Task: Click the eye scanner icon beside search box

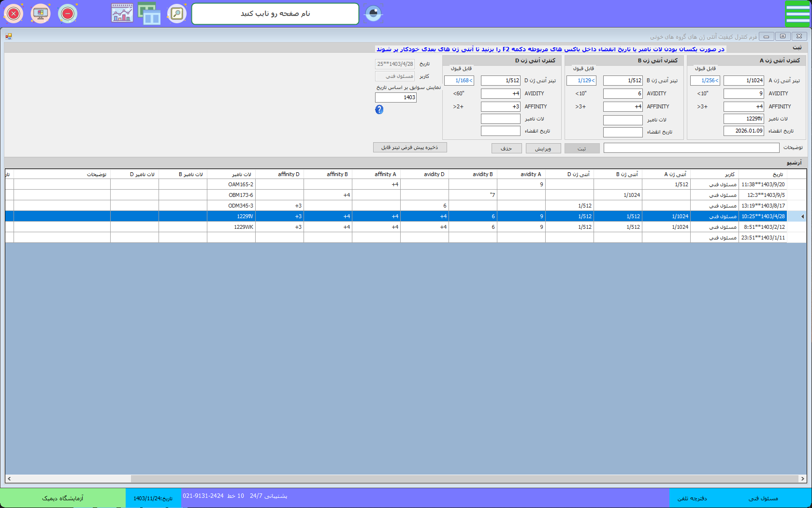Action: pos(373,14)
